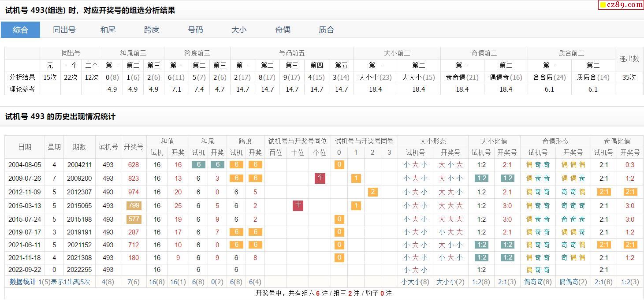Click the 数据统计 summary label
This screenshot has height=301, width=644.
(x=23, y=282)
